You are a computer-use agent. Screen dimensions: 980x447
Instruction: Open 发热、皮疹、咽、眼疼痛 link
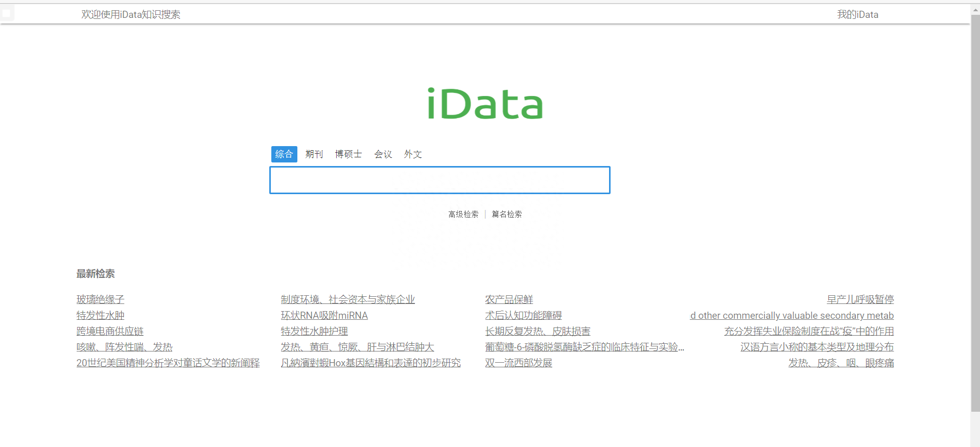841,363
